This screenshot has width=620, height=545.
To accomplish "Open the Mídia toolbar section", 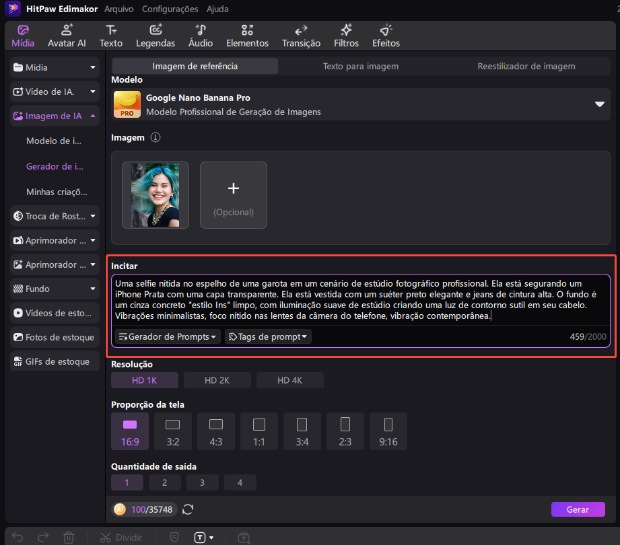I will click(23, 36).
